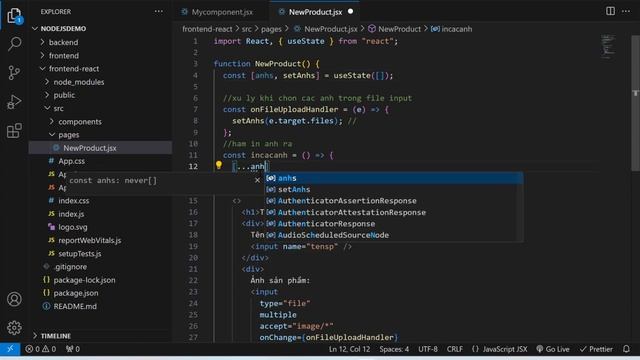The image size is (640, 360).
Task: Click unsaved dot on NewProduct.jsx tab
Action: tap(350, 12)
